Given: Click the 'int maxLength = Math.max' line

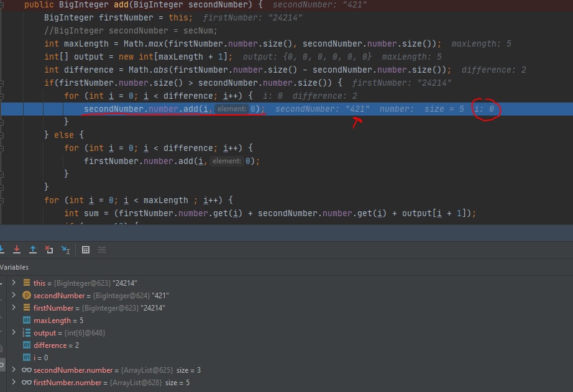Looking at the screenshot, I should (x=242, y=44).
